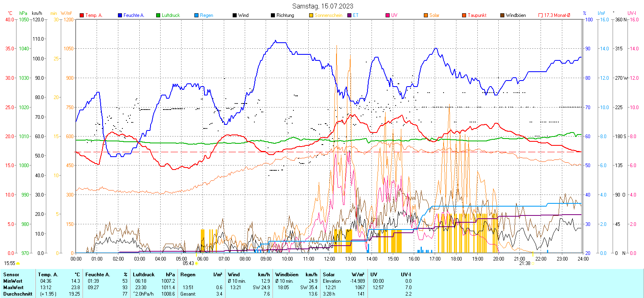Click the purple ET legend square
This screenshot has width=644, height=298.
[349, 15]
